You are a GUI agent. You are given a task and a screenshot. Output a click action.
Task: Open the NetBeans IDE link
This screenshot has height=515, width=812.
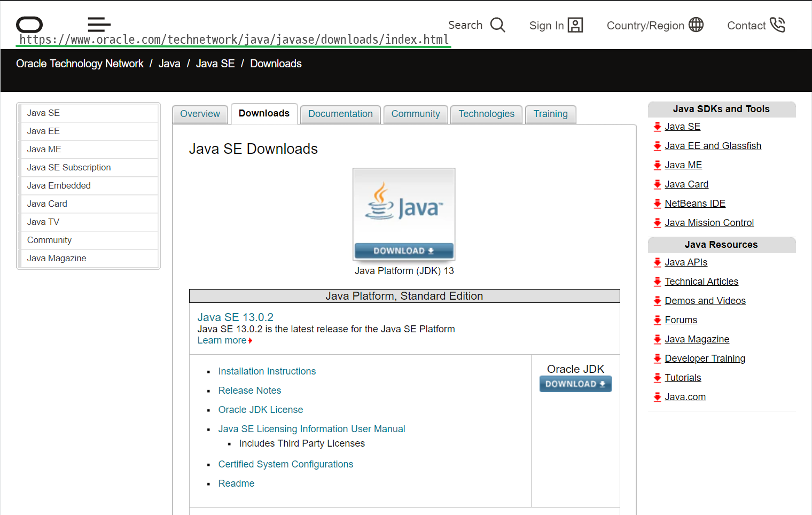[x=695, y=204]
